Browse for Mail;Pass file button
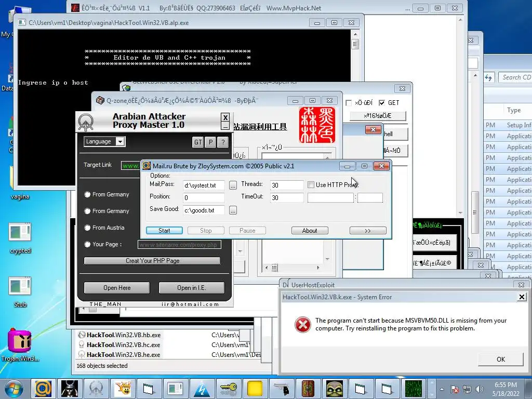This screenshot has width=532, height=399. point(233,185)
